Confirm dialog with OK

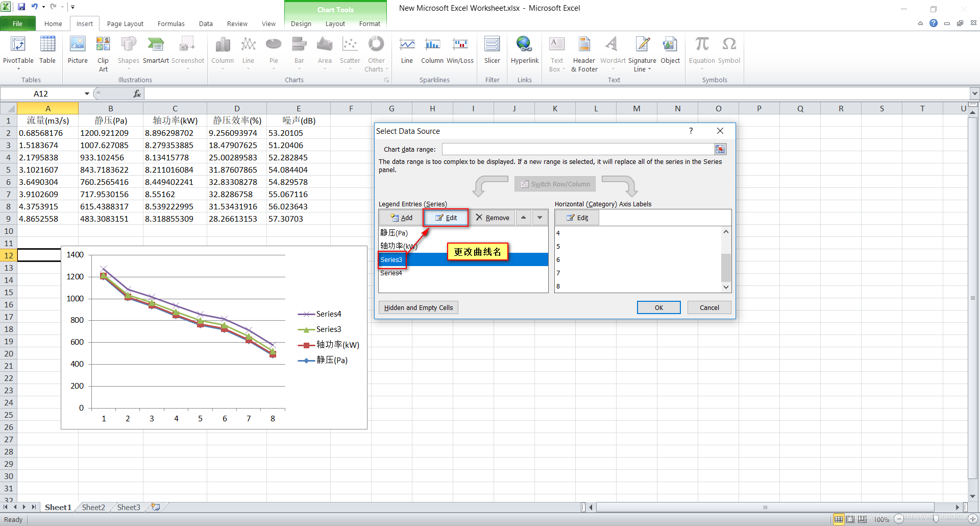659,307
